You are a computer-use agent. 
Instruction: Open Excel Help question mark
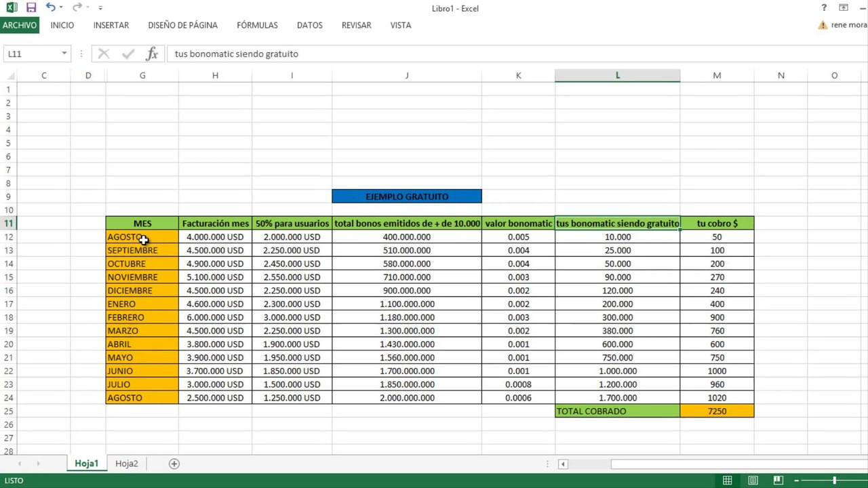coord(824,8)
